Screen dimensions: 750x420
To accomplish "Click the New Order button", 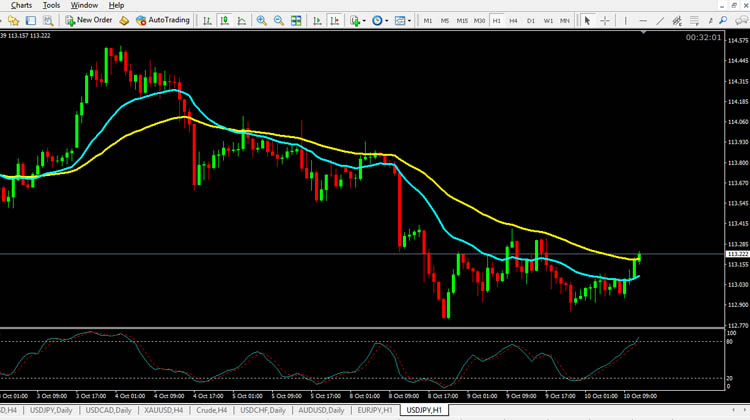I will coord(88,20).
